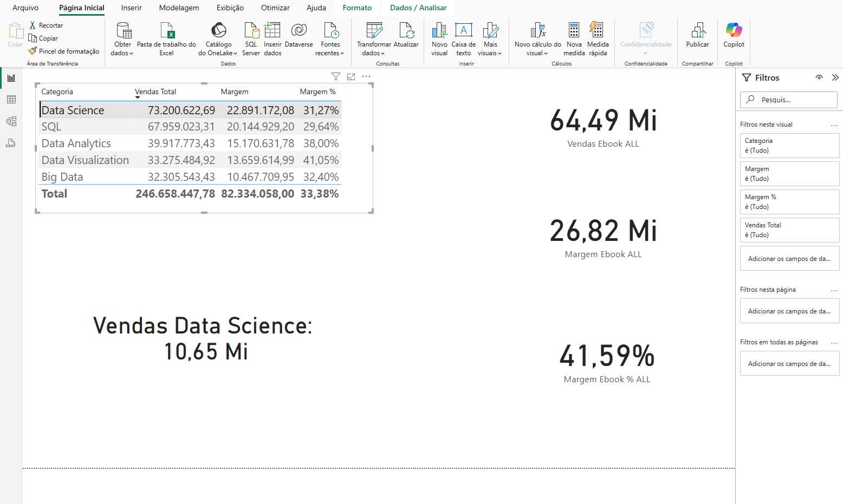Image resolution: width=843 pixels, height=504 pixels.
Task: Switch to the Inserir tab
Action: (x=132, y=8)
